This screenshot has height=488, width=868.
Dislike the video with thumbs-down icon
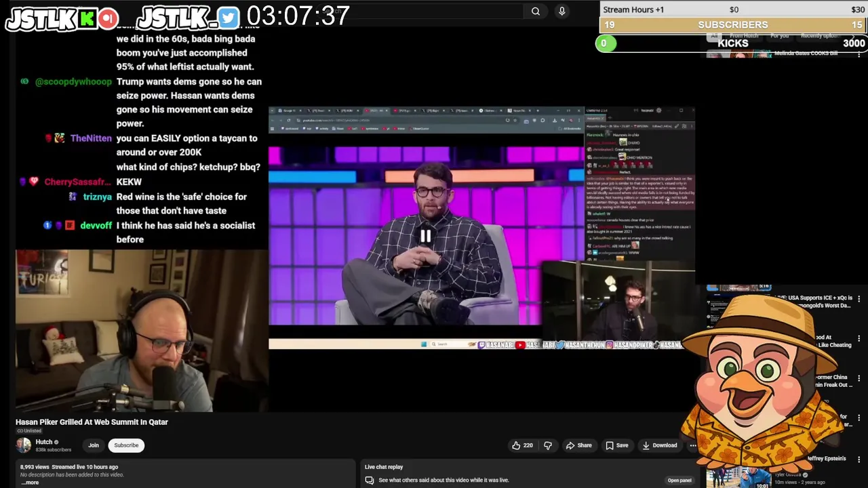pyautogui.click(x=548, y=445)
